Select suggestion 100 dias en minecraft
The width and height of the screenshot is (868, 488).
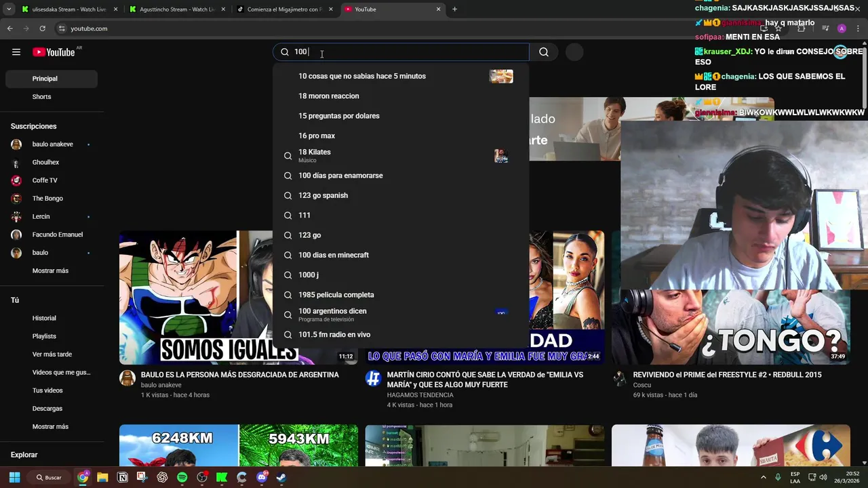coord(401,255)
